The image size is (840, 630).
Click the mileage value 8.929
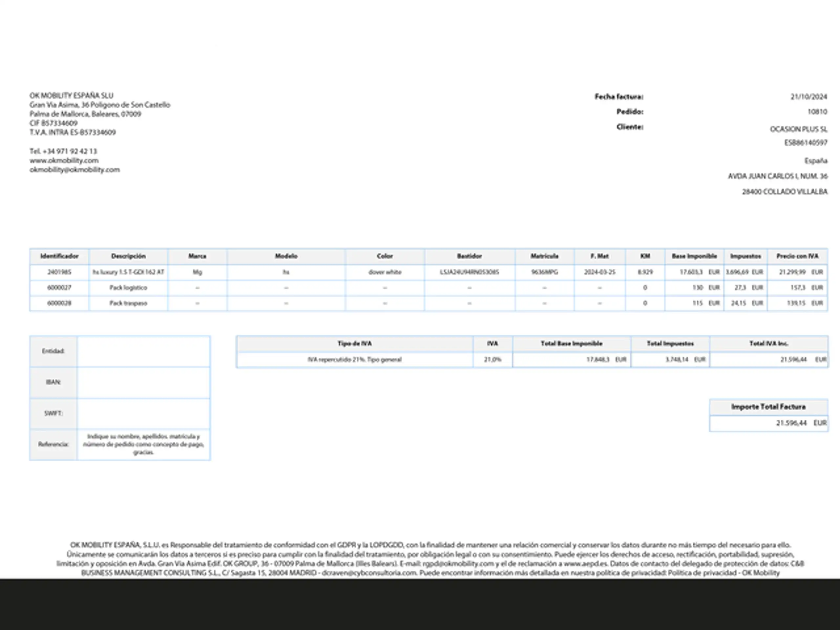tap(645, 272)
